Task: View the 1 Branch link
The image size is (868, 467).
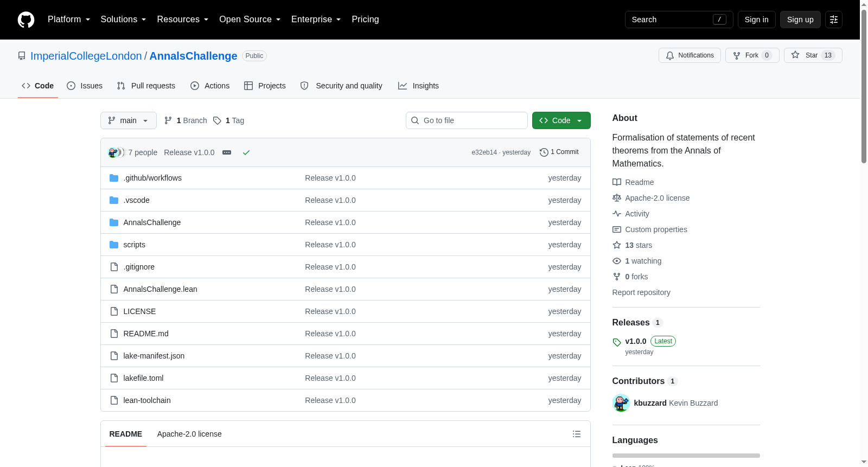Action: click(x=186, y=120)
